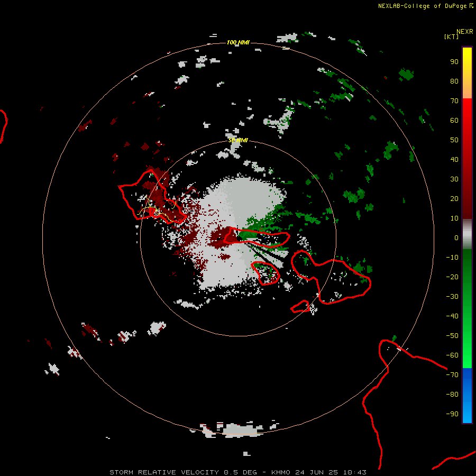This screenshot has height=476, width=476.
Task: Click the -10 value on the velocity scale
Action: click(452, 258)
